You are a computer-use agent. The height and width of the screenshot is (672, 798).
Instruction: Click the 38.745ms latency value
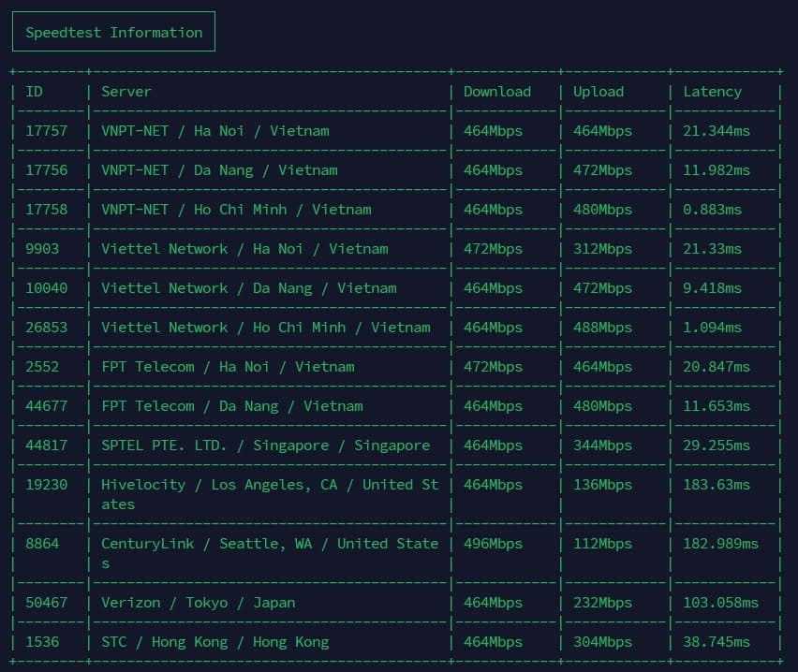[717, 641]
